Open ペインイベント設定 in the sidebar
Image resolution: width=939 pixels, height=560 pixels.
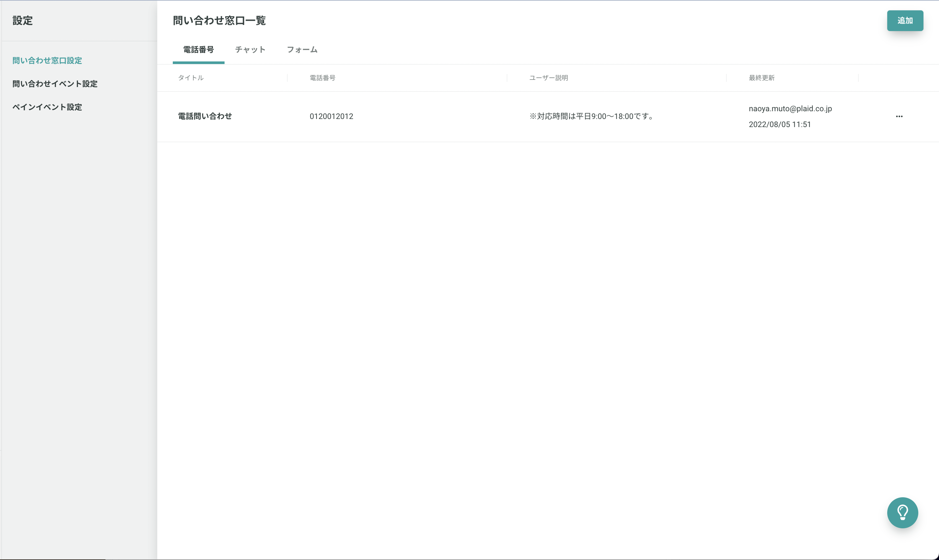[47, 107]
